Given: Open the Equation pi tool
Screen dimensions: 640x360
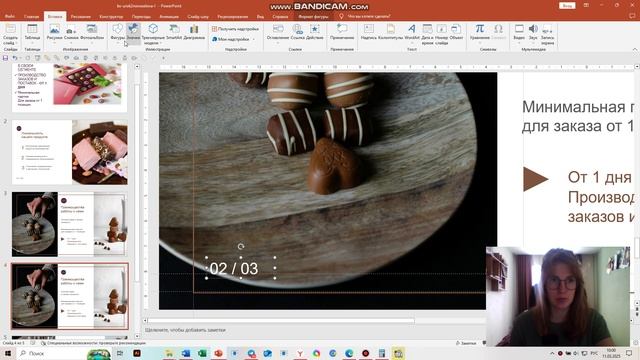Looking at the screenshot, I should tap(480, 33).
